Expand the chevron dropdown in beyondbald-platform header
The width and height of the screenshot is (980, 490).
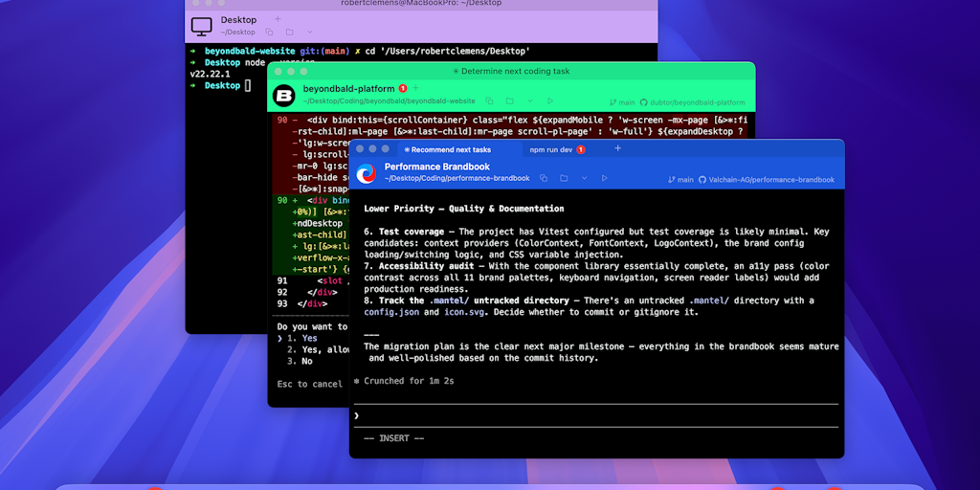[530, 100]
